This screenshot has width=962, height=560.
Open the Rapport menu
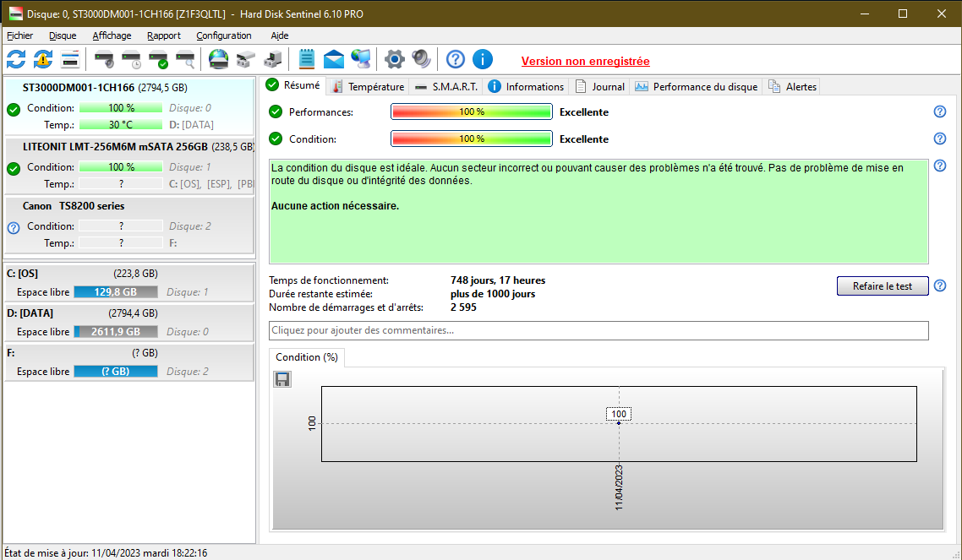(x=163, y=35)
